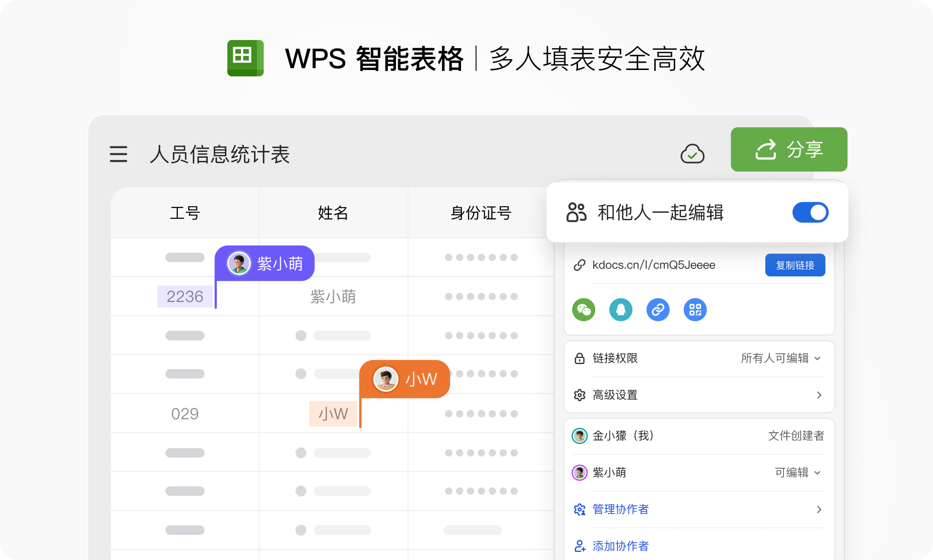Select cell containing 029
Image resolution: width=933 pixels, height=560 pixels.
[185, 414]
